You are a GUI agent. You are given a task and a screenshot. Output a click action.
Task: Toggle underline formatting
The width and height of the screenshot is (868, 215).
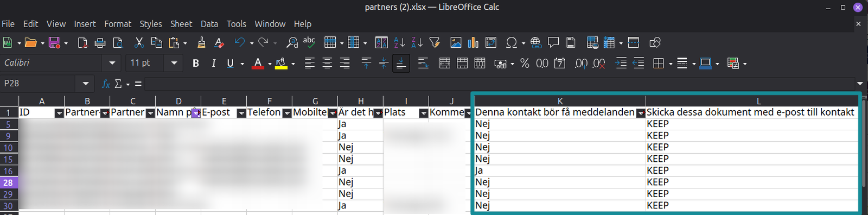(x=230, y=64)
